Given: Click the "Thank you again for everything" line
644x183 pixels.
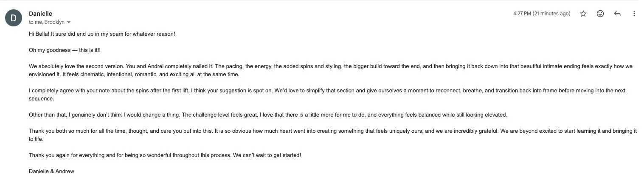Looking at the screenshot, I should point(165,155).
